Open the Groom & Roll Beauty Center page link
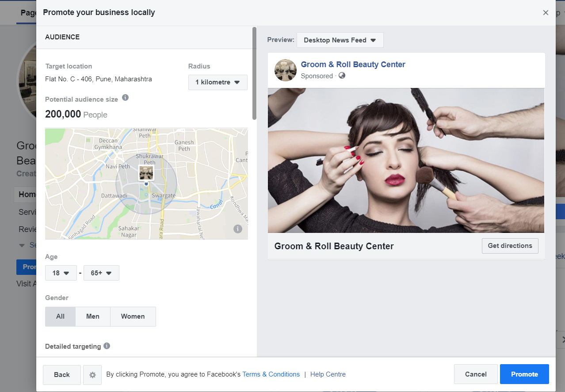 [353, 65]
